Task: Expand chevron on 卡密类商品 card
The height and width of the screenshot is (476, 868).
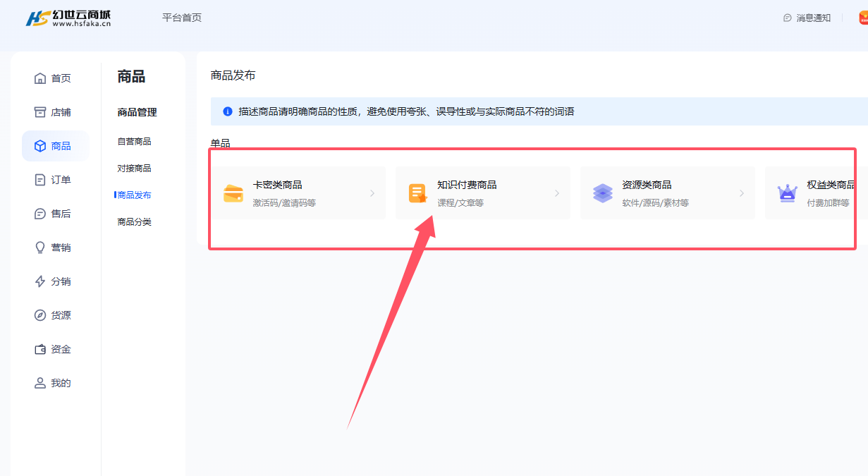Action: pyautogui.click(x=372, y=193)
